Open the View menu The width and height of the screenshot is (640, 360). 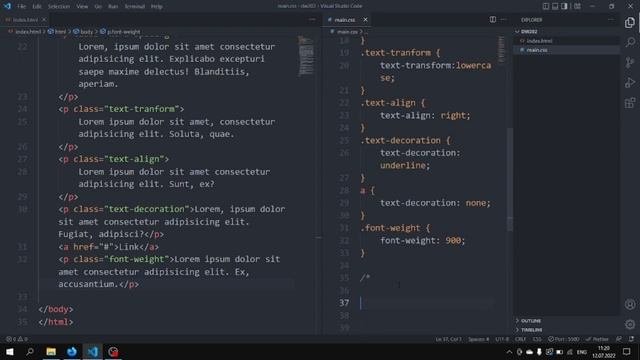pyautogui.click(x=82, y=6)
